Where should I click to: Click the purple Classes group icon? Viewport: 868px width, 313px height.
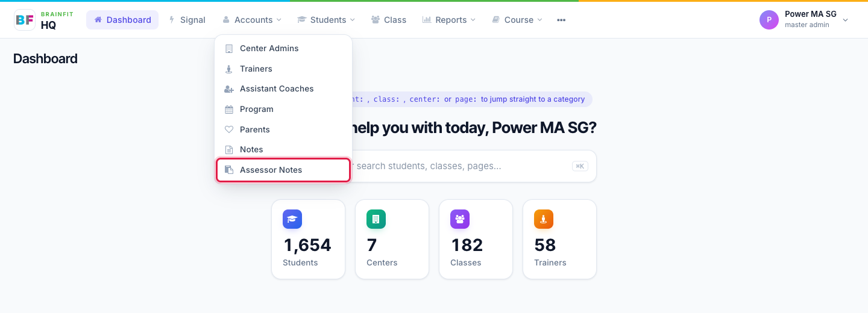coord(460,219)
